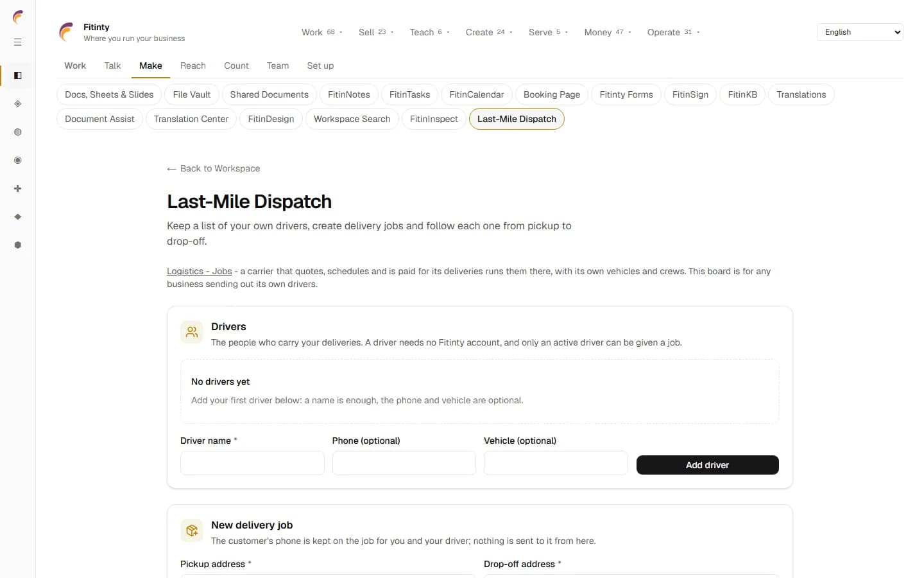The height and width of the screenshot is (578, 924).
Task: Click the Add driver button
Action: (x=708, y=465)
